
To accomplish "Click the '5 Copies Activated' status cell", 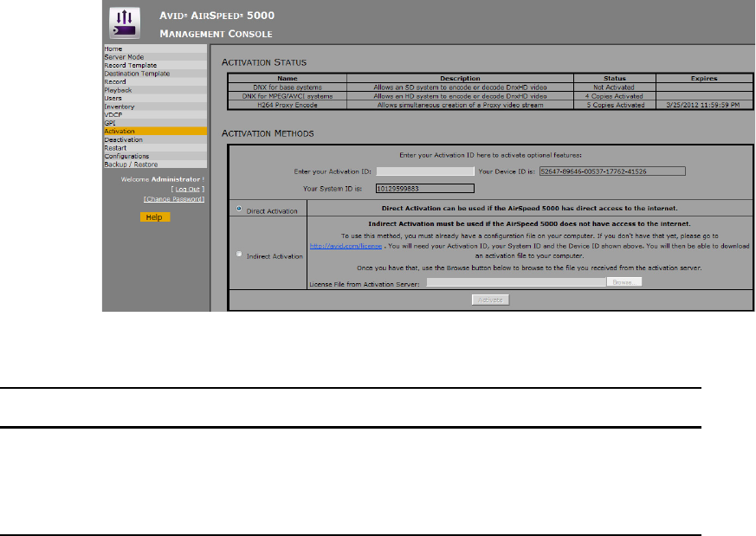I will (x=614, y=105).
